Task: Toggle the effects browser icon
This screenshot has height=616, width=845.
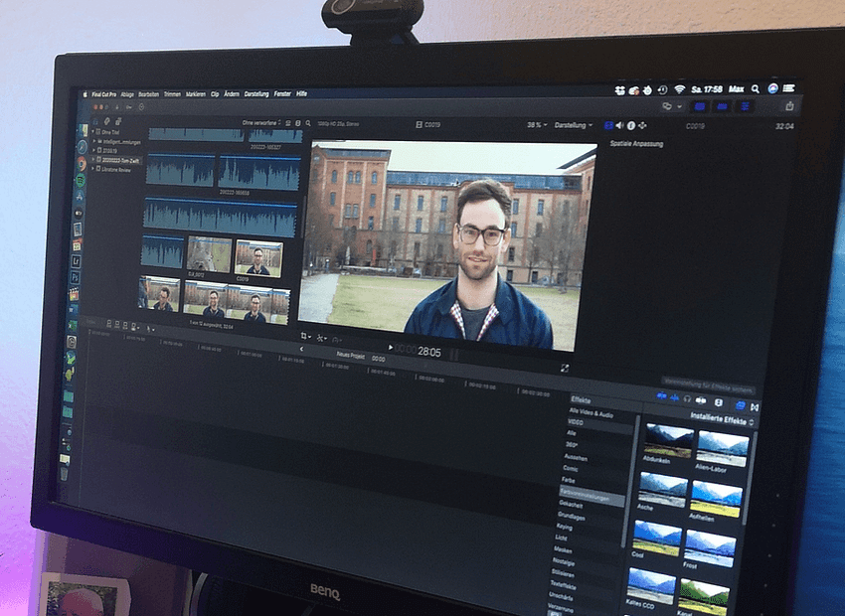Action: 741,405
